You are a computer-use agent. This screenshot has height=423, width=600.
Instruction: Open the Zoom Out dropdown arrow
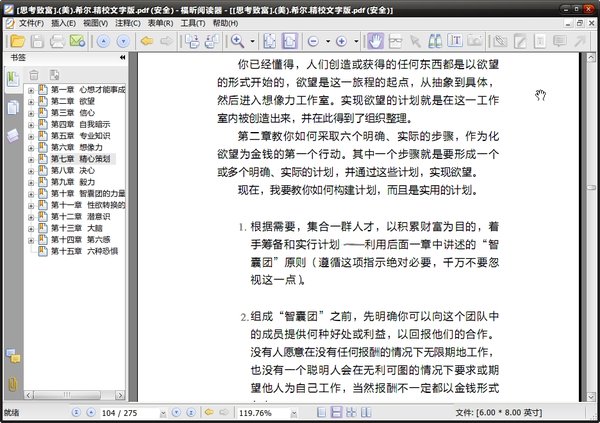point(328,41)
